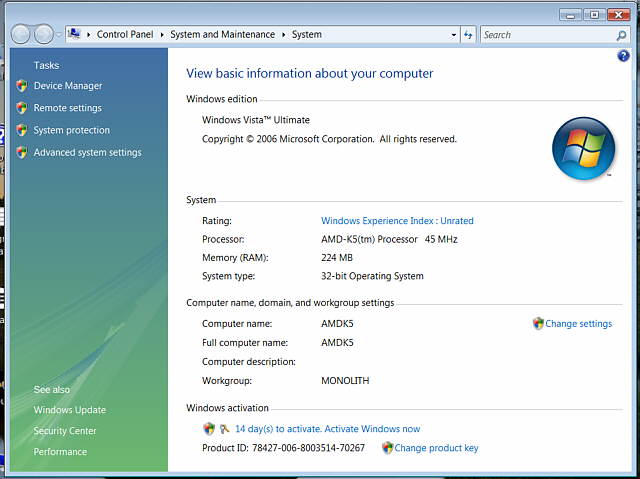640x479 pixels.
Task: Click computer icon in address bar
Action: click(x=74, y=33)
